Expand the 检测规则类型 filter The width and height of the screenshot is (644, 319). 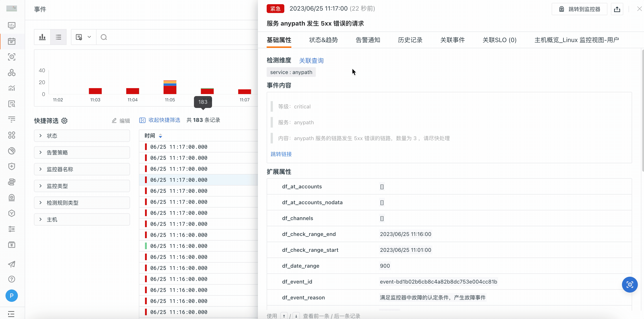(x=82, y=203)
